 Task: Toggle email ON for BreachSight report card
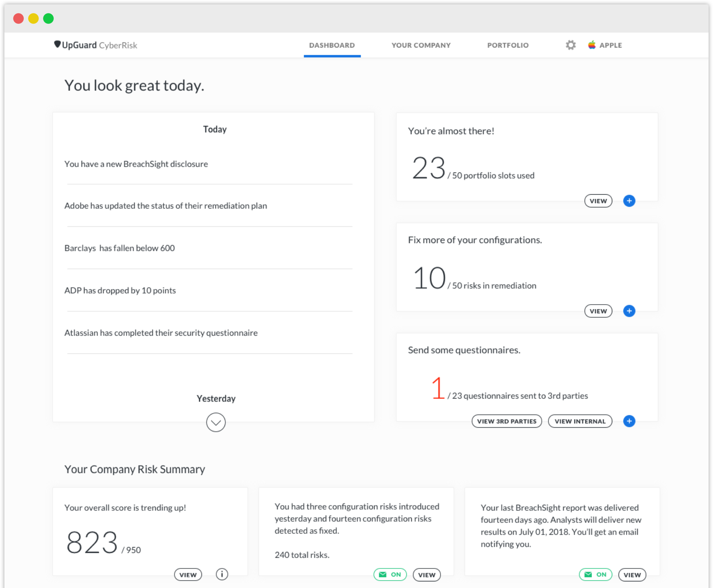click(x=595, y=574)
